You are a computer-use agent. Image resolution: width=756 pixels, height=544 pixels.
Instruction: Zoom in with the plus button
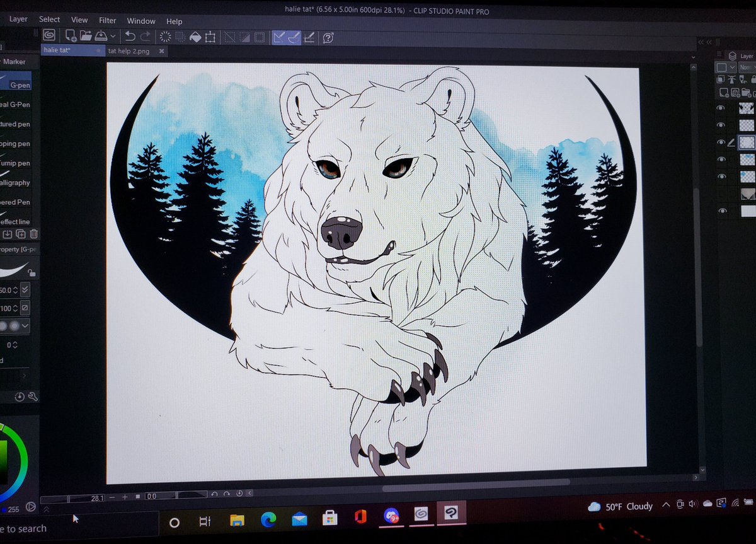click(125, 497)
